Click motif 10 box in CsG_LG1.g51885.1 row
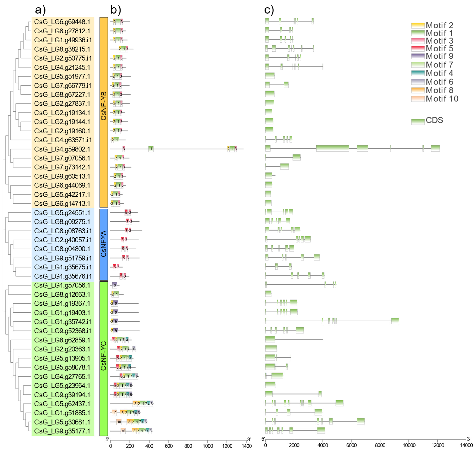Screen dimensions: 476x452 [x=114, y=413]
